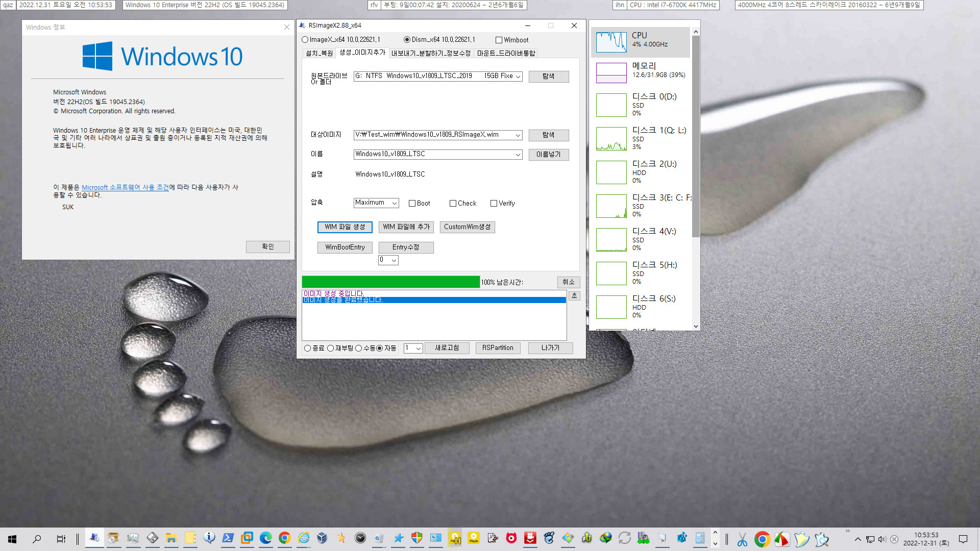Click the WIM 파일 생성 button
Screen dimensions: 980x551
pos(345,227)
